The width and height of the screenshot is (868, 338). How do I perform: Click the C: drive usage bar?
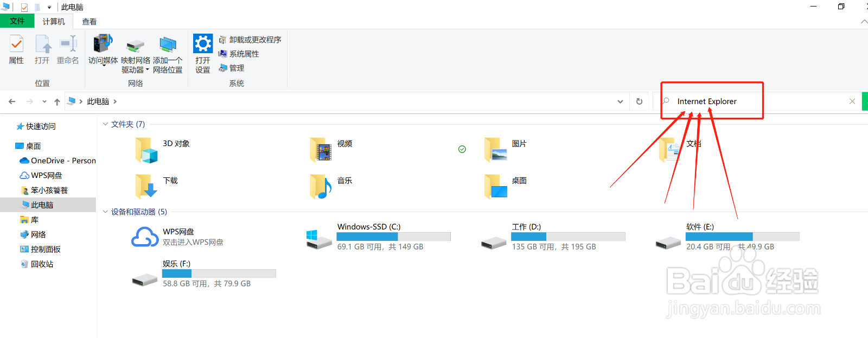393,237
